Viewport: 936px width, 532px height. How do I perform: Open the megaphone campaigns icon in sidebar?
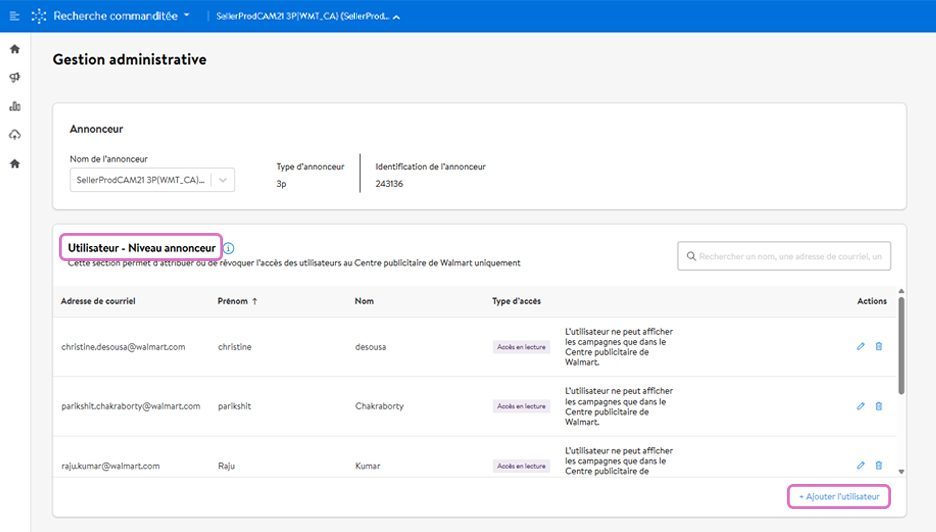click(x=14, y=77)
